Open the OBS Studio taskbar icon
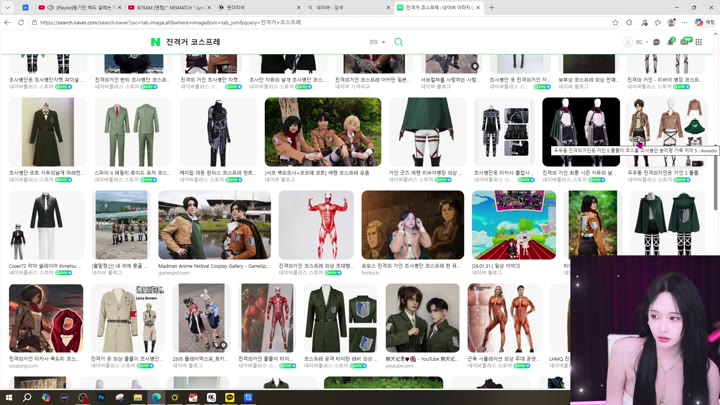Image resolution: width=720 pixels, height=405 pixels. click(x=83, y=397)
